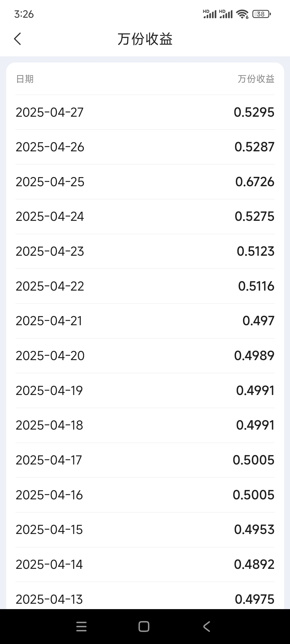290x644 pixels.
Task: Tap the 日期 column header
Action: click(25, 79)
